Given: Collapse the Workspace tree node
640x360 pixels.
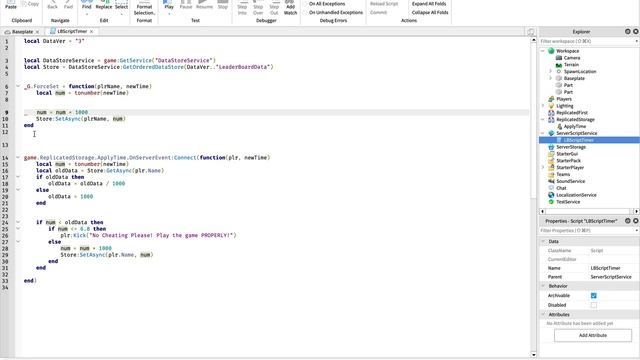Looking at the screenshot, I should [543, 51].
